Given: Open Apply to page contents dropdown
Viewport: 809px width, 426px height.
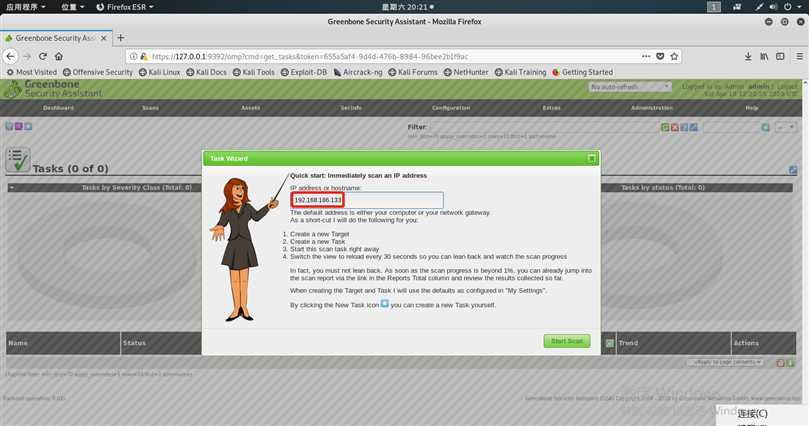Looking at the screenshot, I should 725,363.
